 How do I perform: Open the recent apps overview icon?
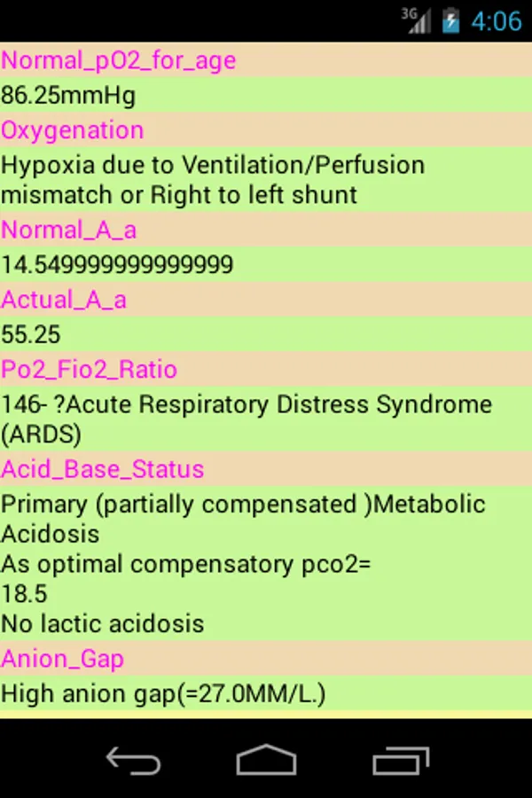(401, 761)
